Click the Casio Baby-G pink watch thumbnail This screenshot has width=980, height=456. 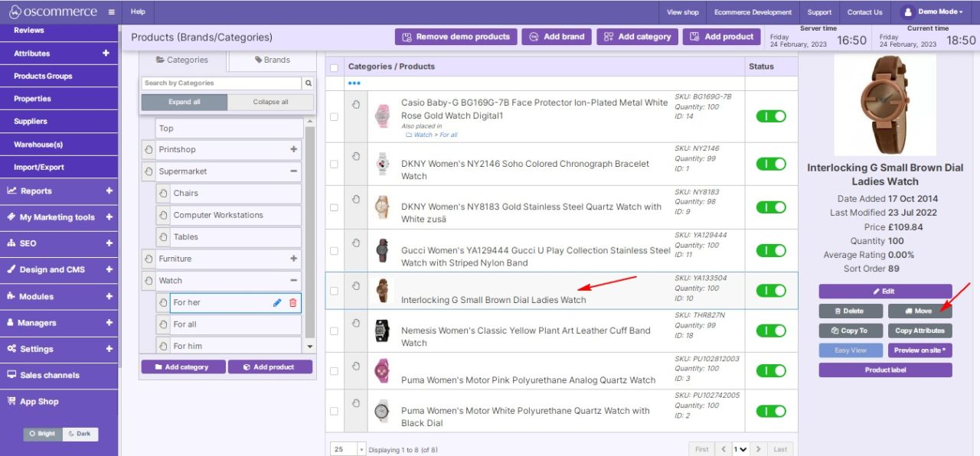pyautogui.click(x=382, y=116)
